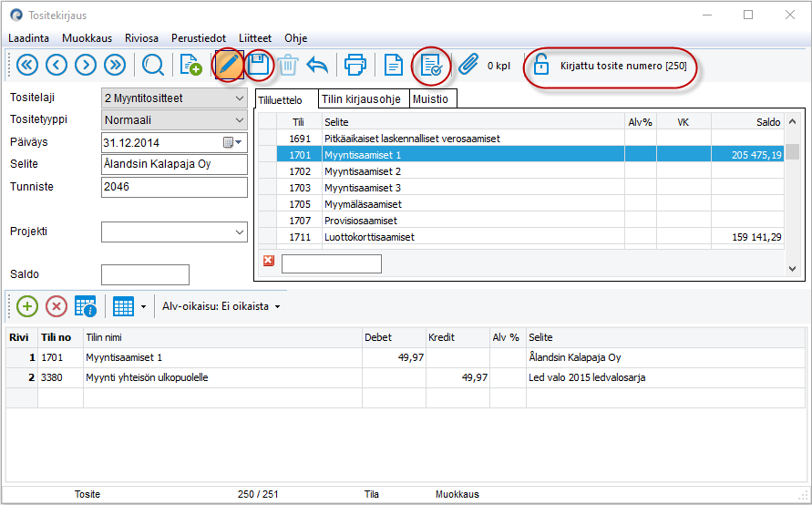Expand the Projekti combo box
812x505 pixels.
click(x=240, y=232)
